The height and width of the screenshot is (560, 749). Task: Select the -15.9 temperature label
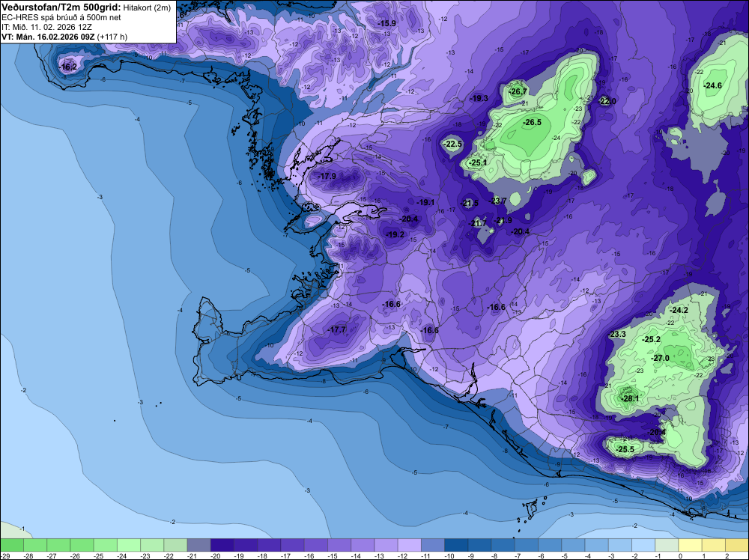(x=386, y=23)
